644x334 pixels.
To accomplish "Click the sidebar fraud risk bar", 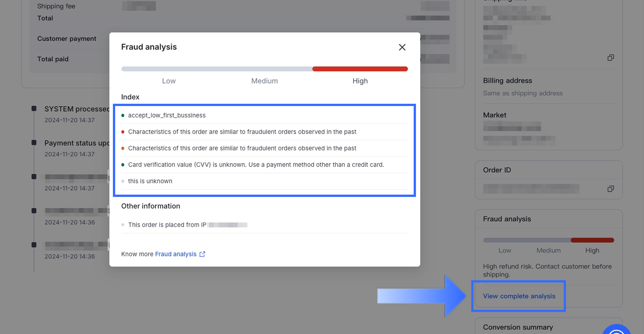I will pyautogui.click(x=548, y=240).
